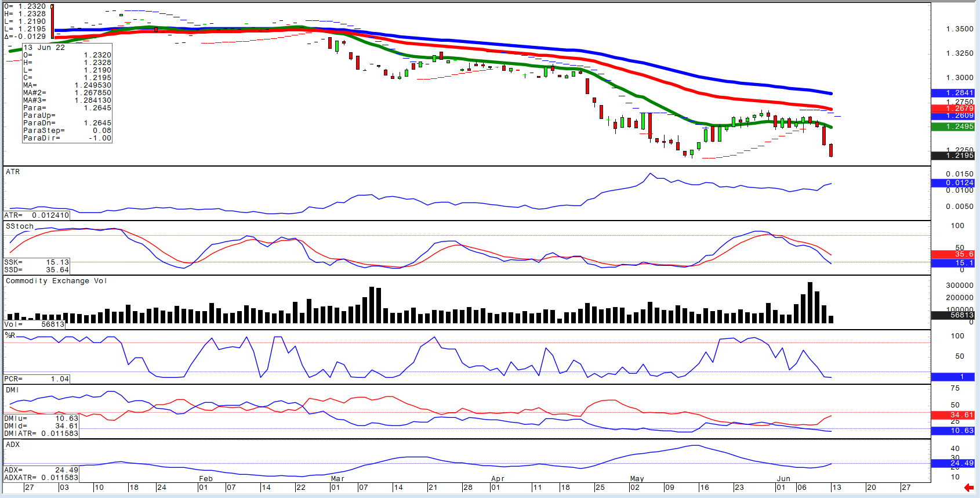Click the %R panel title
This screenshot has width=980, height=498.
(x=10, y=335)
